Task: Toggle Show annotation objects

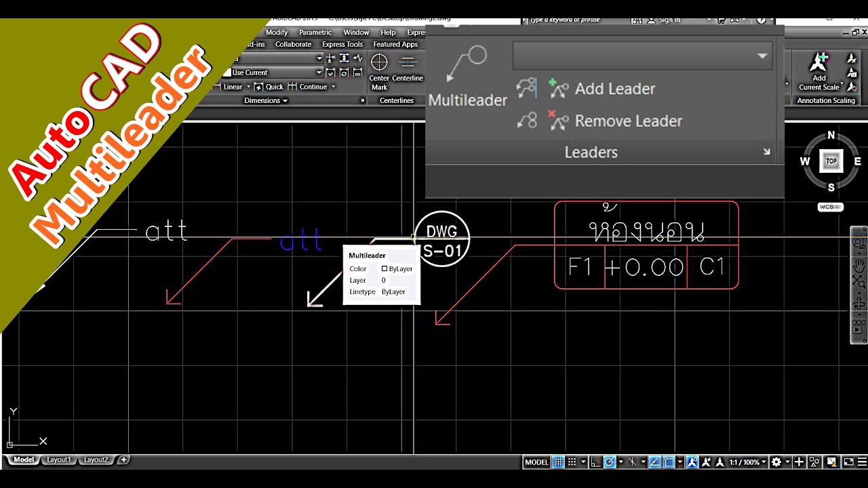Action: tap(693, 462)
